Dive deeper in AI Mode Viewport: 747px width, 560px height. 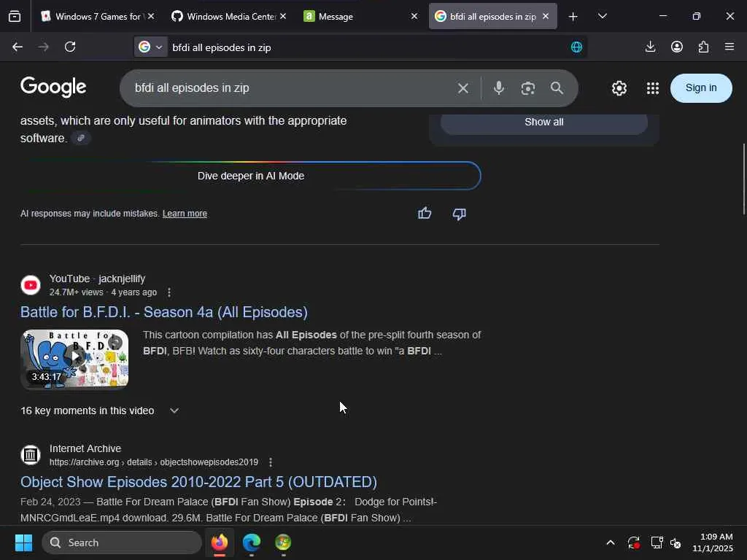(251, 176)
